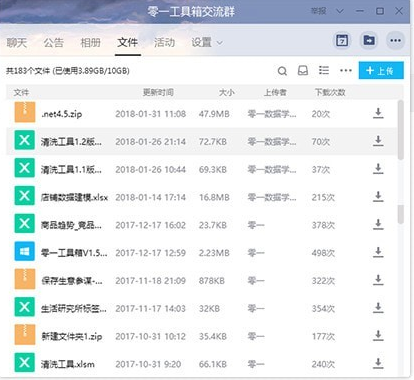Viewport: 414px width, 380px height.
Task: Click the Excel icon for 清洗工具1.2版
Action: click(25, 140)
